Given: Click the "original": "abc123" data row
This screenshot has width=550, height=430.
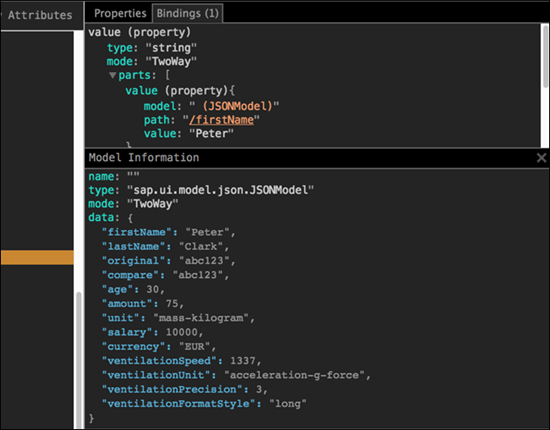Looking at the screenshot, I should coord(168,261).
